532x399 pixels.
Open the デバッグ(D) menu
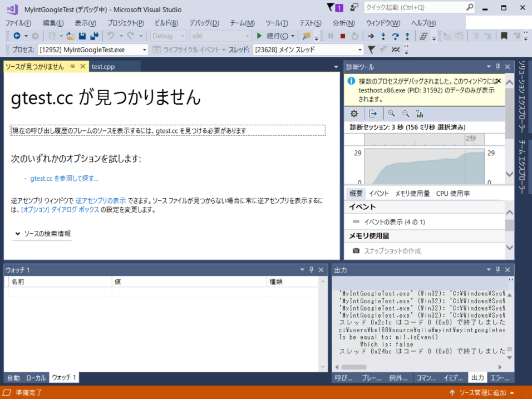coord(204,23)
